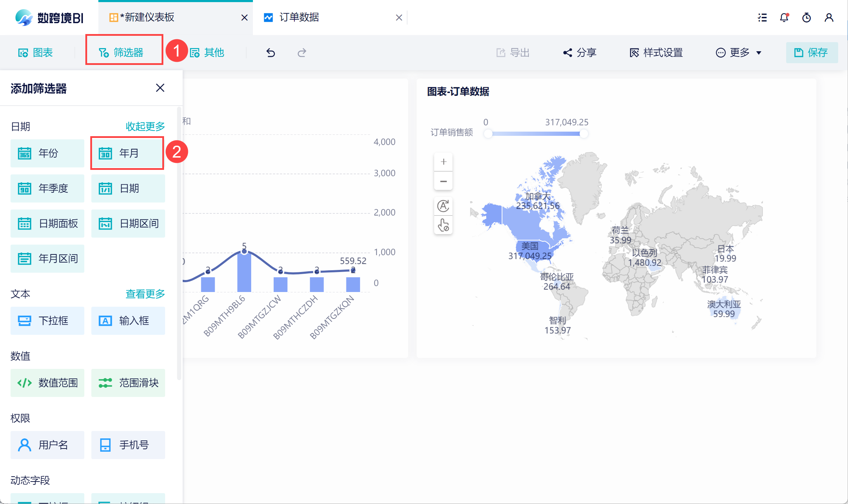Click the undo arrow icon
This screenshot has height=504, width=848.
[270, 53]
